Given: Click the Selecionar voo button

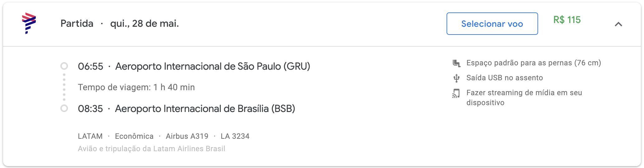Looking at the screenshot, I should tap(492, 24).
